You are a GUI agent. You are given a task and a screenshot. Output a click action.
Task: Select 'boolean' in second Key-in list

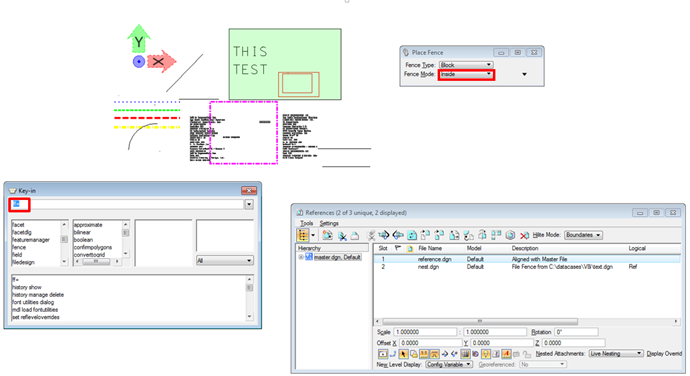point(83,240)
